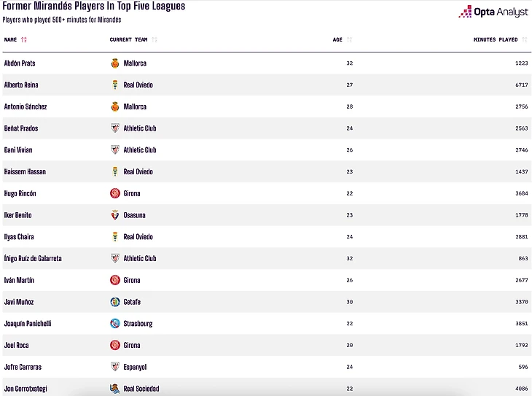Toggle sort arrows next to Age header
Viewport: 532px width, 396px height.
[x=350, y=39]
